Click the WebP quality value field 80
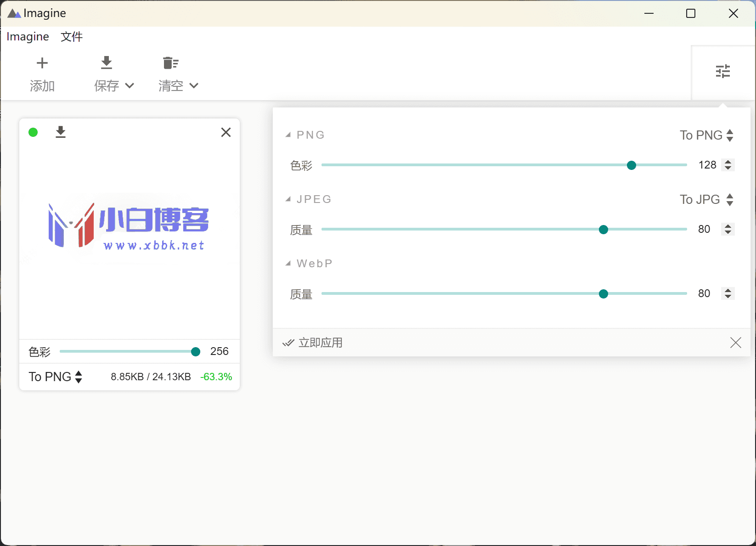This screenshot has height=546, width=756. (704, 293)
